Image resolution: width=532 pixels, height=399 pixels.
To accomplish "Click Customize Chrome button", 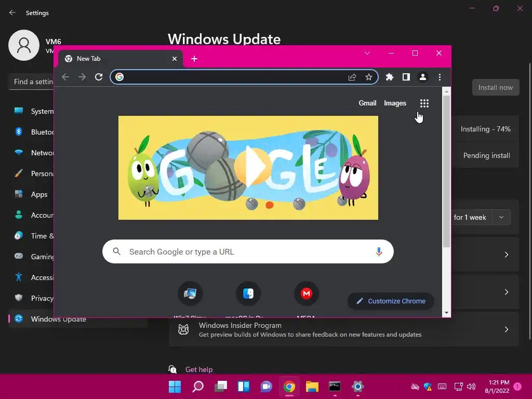I will point(391,301).
